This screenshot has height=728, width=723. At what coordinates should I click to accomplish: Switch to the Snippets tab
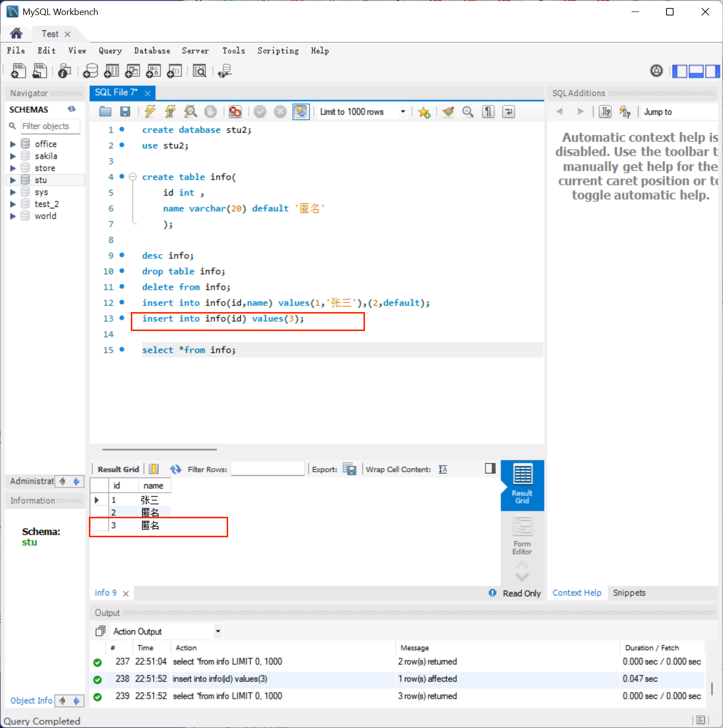pos(629,593)
